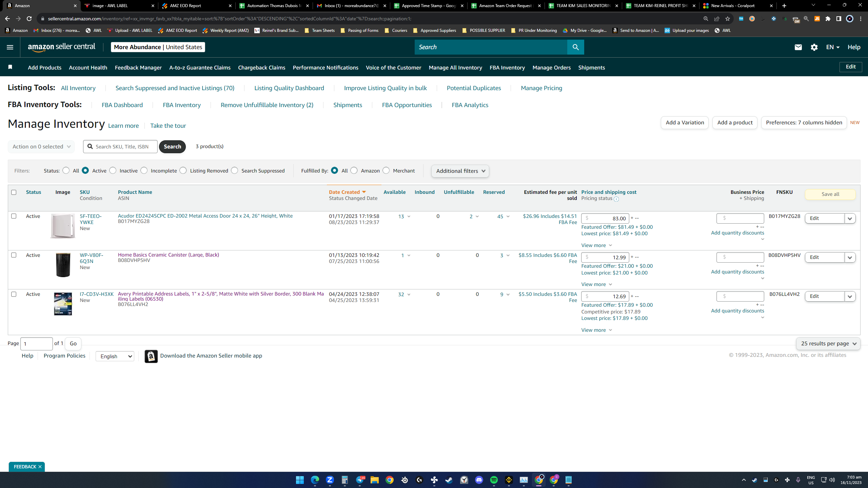Viewport: 868px width, 488px height.
Task: Click the Home Basics Ceramic Canister thumbnail
Action: coord(63,265)
